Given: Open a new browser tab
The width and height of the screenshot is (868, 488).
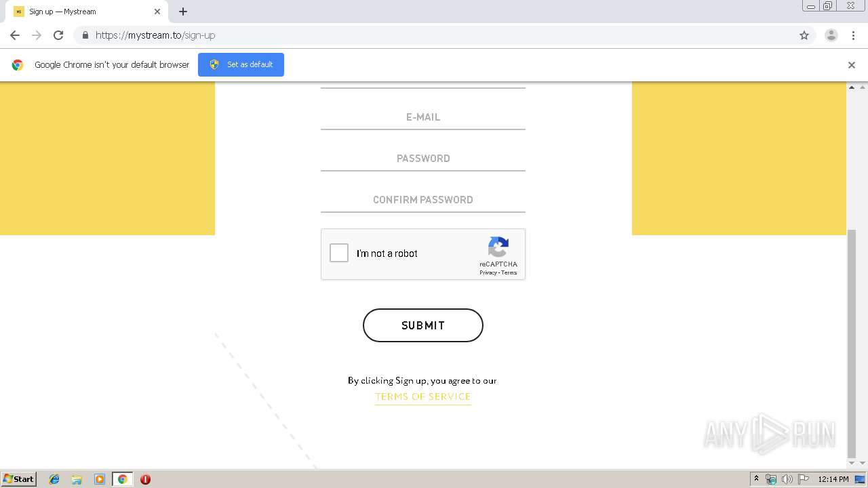Looking at the screenshot, I should (183, 12).
